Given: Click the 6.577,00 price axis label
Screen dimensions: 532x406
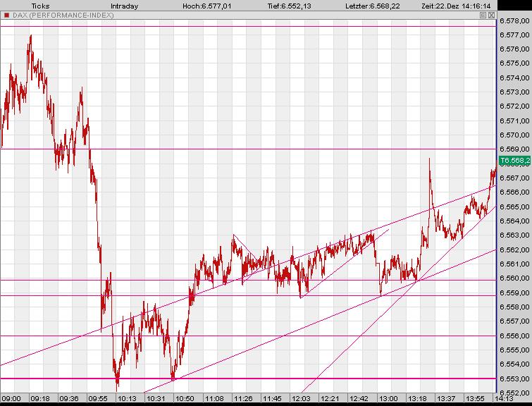Looking at the screenshot, I should tap(515, 35).
